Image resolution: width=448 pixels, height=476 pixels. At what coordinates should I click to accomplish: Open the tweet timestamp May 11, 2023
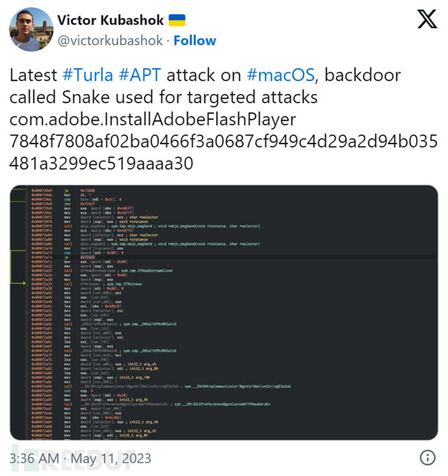pyautogui.click(x=81, y=458)
